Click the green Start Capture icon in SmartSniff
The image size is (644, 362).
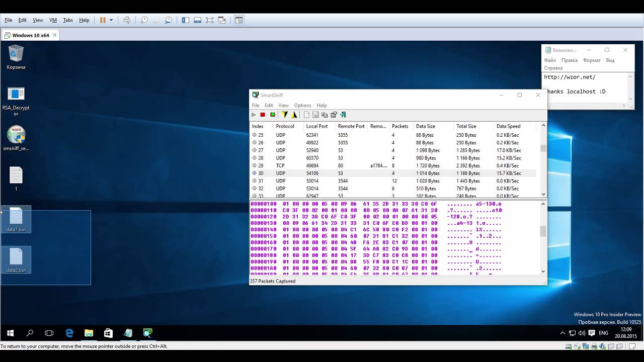[273, 115]
